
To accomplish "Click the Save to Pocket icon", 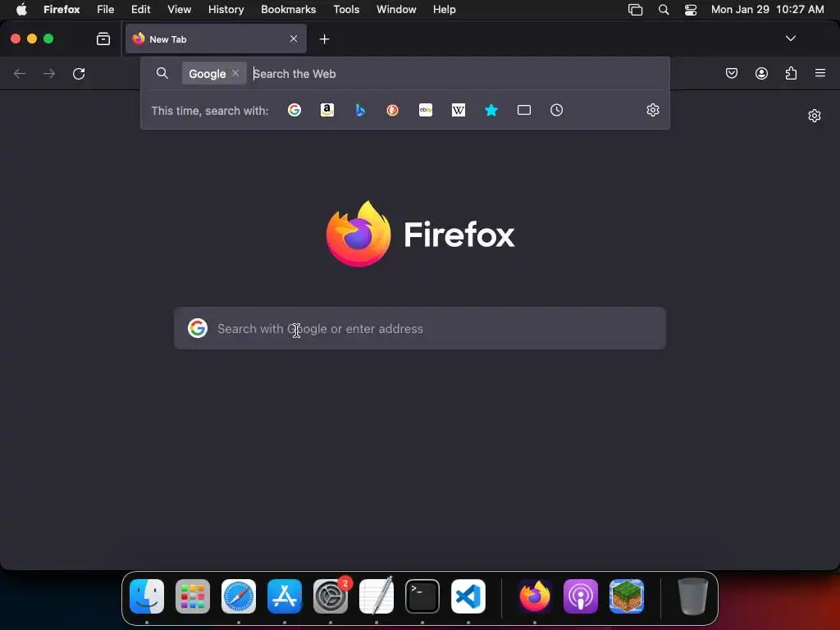I will coord(731,73).
